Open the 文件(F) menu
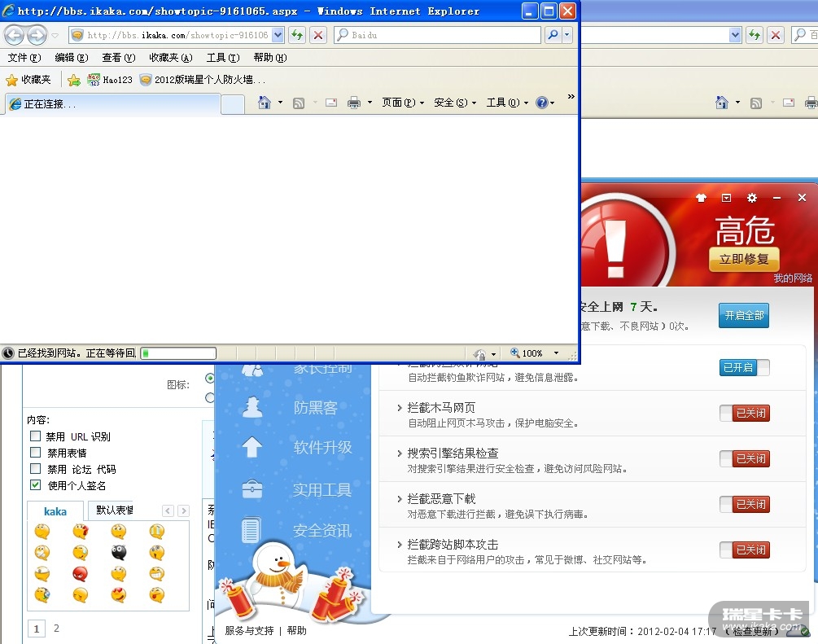The width and height of the screenshot is (818, 644). [24, 58]
